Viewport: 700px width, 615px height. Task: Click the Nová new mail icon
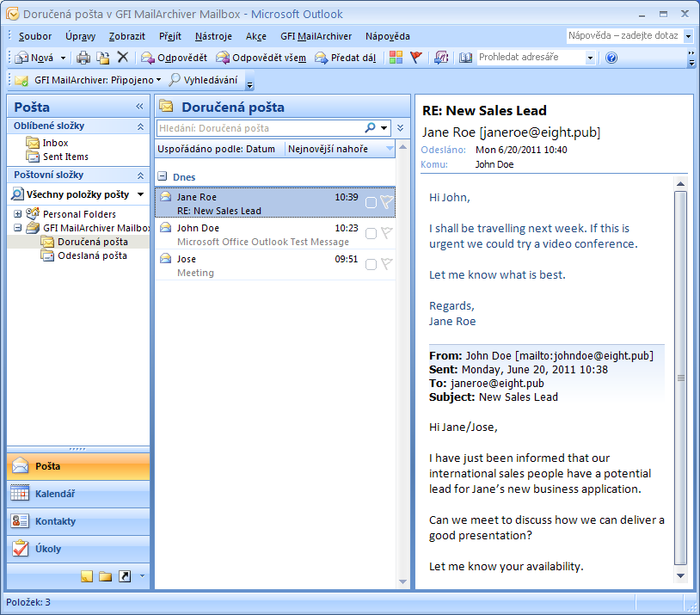(34, 58)
